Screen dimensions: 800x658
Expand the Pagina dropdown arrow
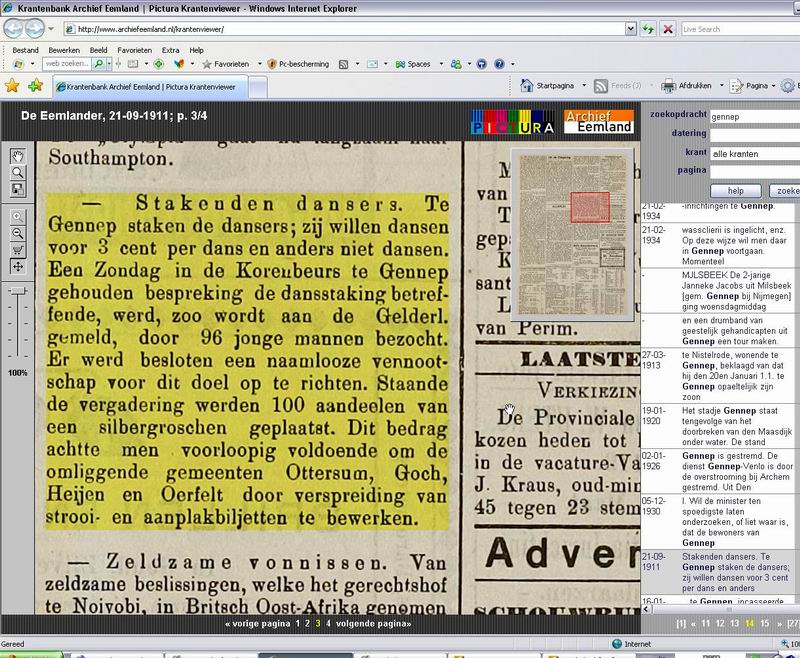coord(773,86)
